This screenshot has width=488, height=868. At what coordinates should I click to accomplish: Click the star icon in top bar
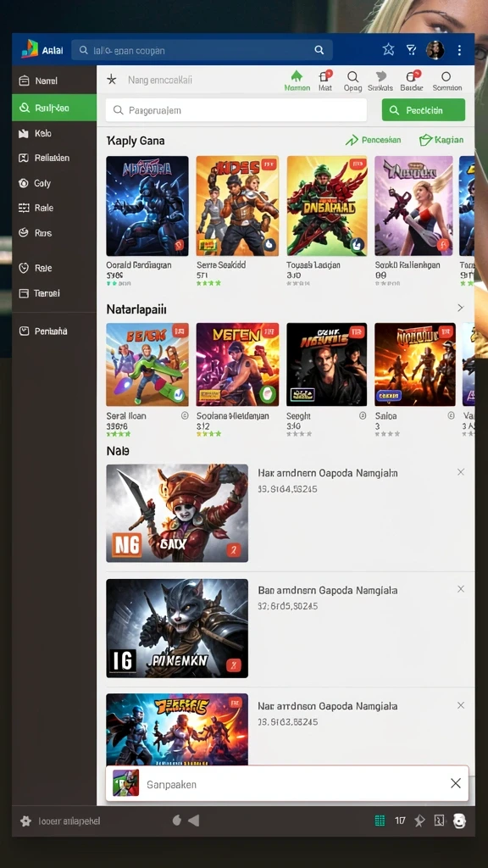coord(388,50)
